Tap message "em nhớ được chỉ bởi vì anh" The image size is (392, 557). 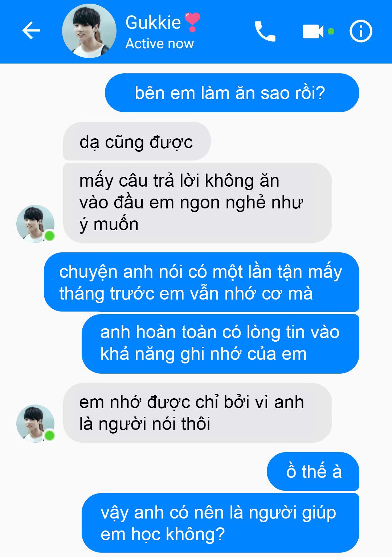click(x=197, y=413)
